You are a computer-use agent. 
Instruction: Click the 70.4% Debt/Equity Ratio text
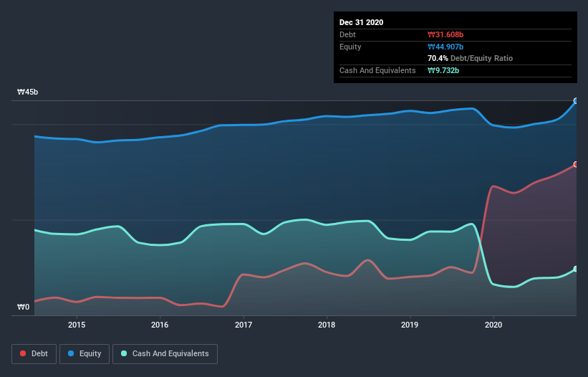(x=471, y=58)
